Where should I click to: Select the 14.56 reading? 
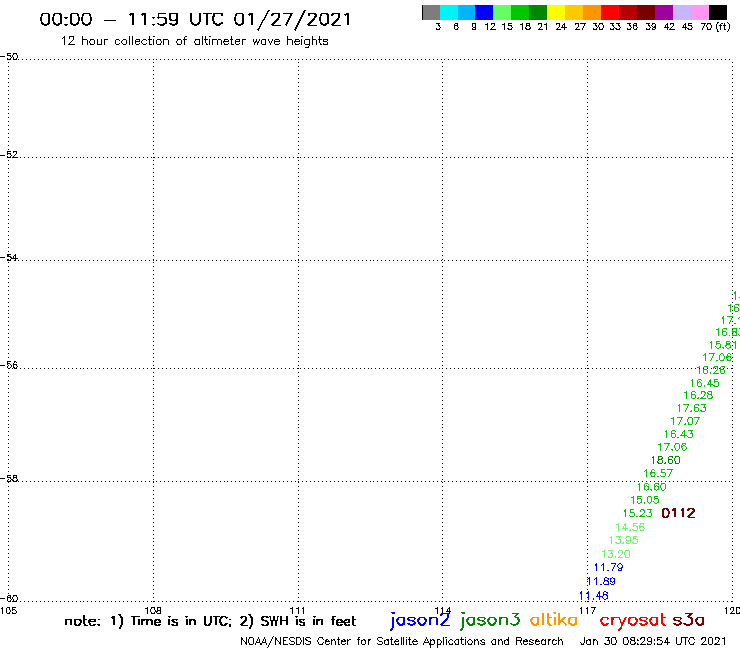tap(630, 527)
